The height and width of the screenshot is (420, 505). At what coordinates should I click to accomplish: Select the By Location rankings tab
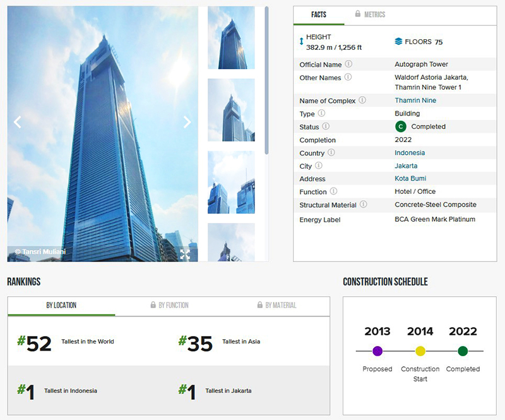[x=61, y=306]
